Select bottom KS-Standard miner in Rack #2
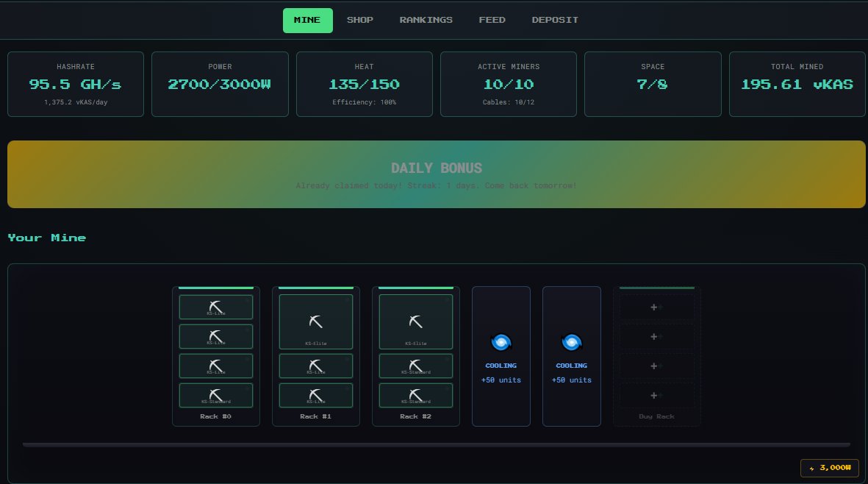The height and width of the screenshot is (484, 868). point(416,396)
